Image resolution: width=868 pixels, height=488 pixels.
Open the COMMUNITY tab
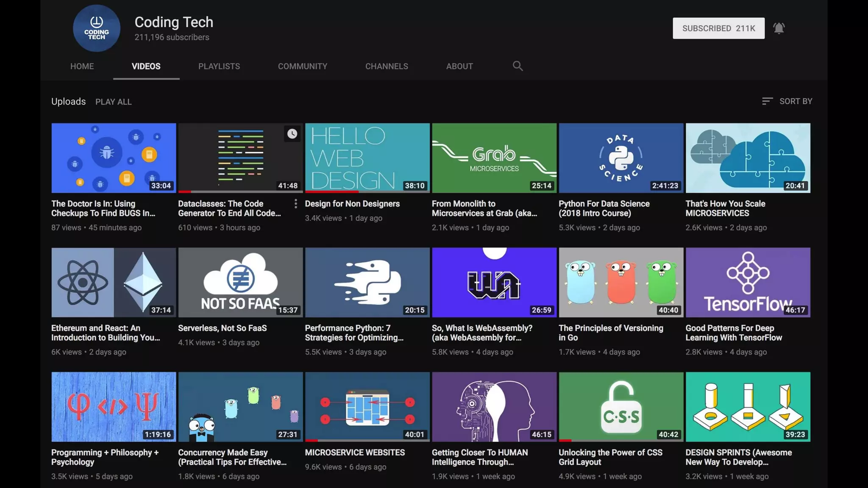(x=302, y=67)
